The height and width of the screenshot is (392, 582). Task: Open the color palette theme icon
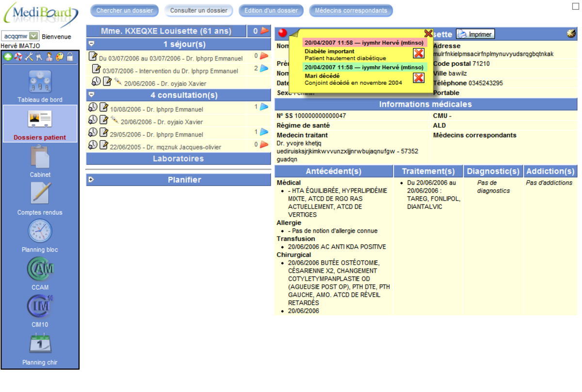click(59, 57)
